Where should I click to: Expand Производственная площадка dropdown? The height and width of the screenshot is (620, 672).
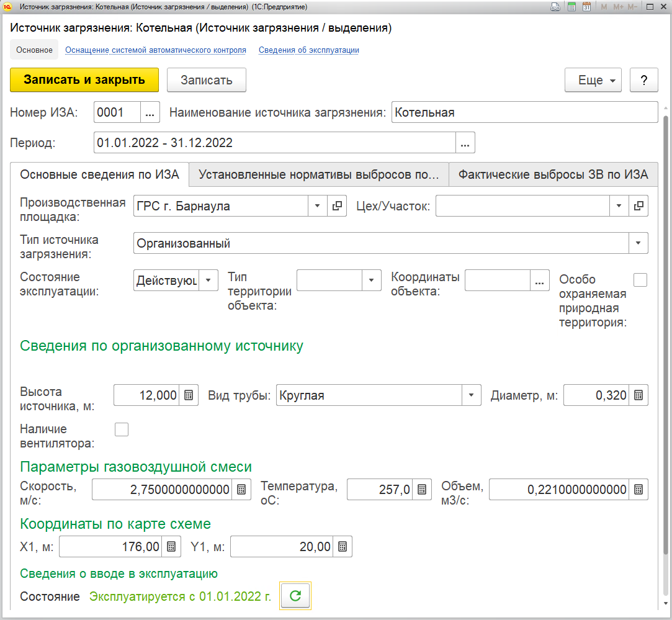pyautogui.click(x=318, y=206)
